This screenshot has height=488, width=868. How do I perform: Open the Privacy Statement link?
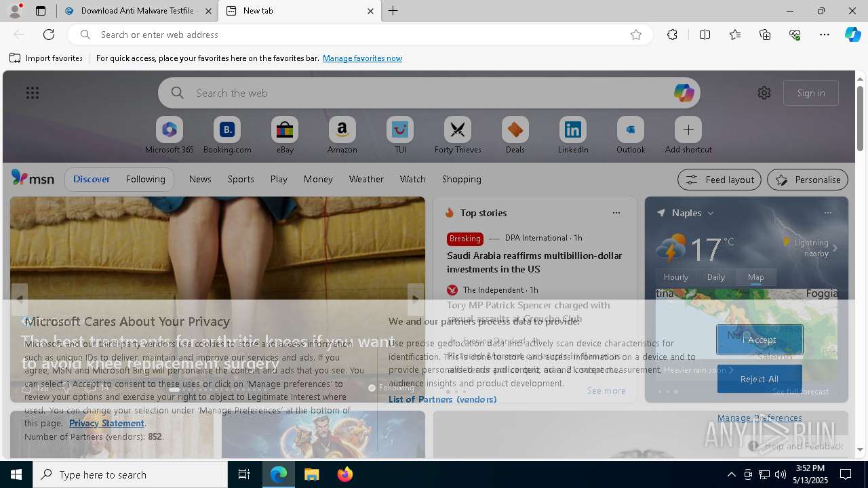tap(106, 423)
